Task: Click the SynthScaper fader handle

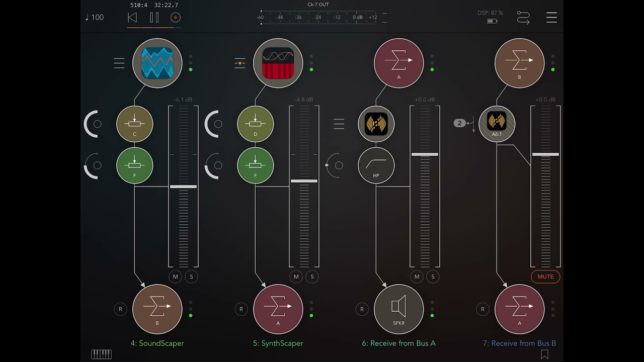Action: point(304,181)
